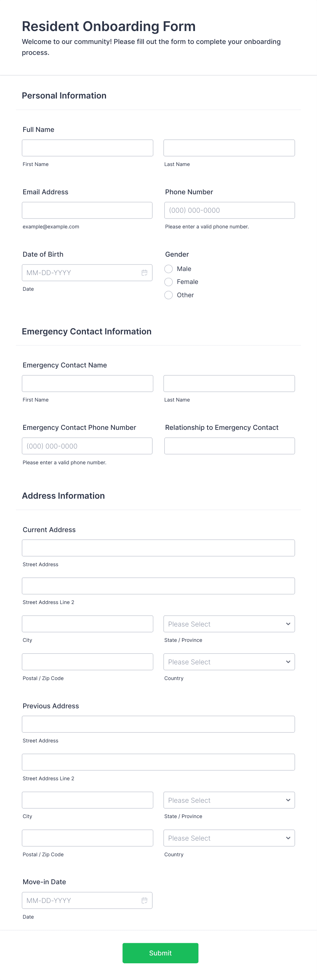
Task: Click the Postal / Zip Code field under Previous Address
Action: click(87, 838)
